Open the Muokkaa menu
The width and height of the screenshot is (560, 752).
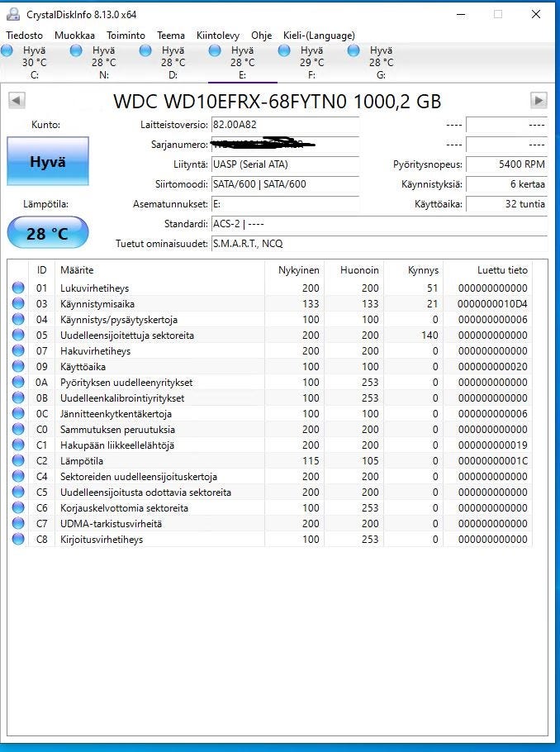click(75, 36)
